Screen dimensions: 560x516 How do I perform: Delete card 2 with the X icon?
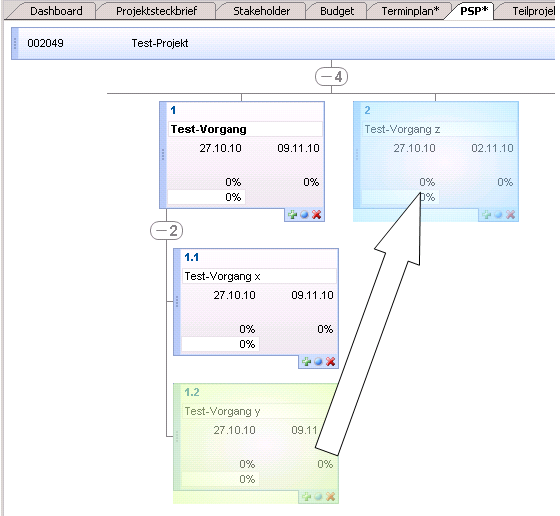510,215
